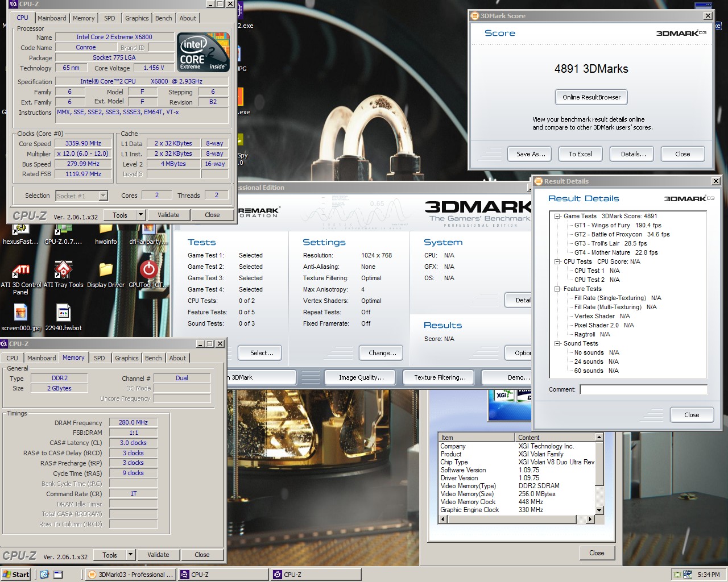The width and height of the screenshot is (728, 582).
Task: Click the Result Details window title icon
Action: pyautogui.click(x=539, y=181)
